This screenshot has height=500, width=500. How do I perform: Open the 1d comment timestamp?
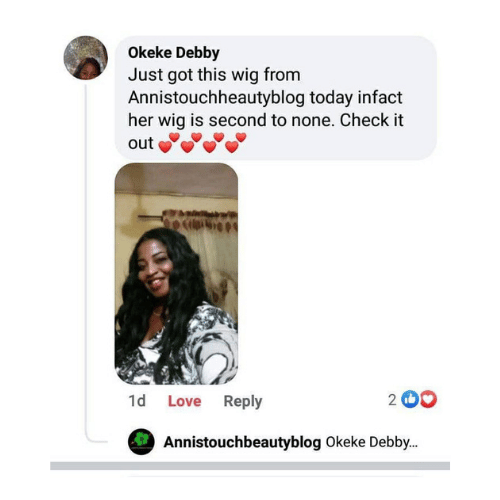137,401
